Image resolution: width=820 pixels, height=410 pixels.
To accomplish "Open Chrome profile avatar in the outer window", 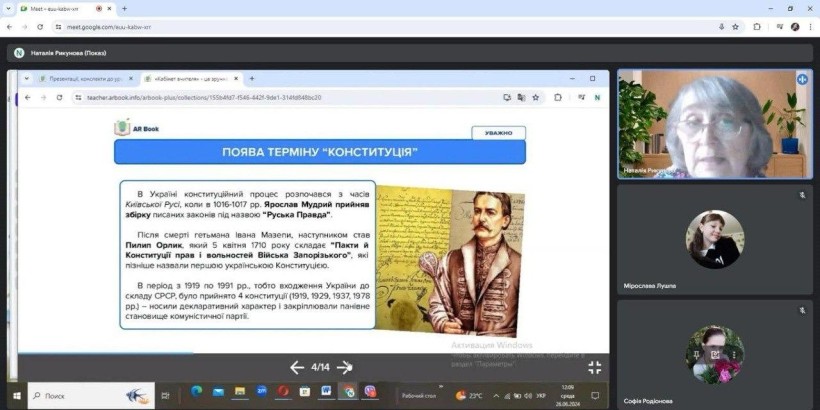I will [x=795, y=27].
